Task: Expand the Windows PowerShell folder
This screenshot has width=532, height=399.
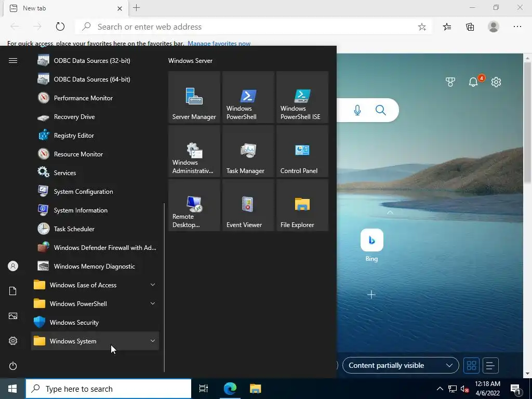Action: pos(95,303)
